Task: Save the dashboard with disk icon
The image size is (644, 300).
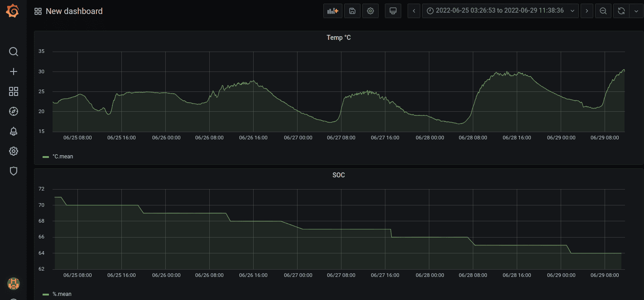Action: click(x=352, y=11)
